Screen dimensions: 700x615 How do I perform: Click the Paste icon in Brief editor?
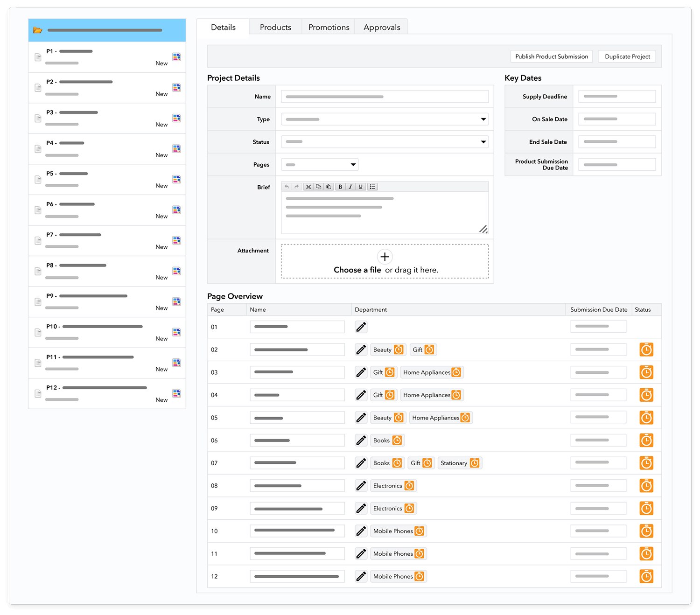pos(329,187)
